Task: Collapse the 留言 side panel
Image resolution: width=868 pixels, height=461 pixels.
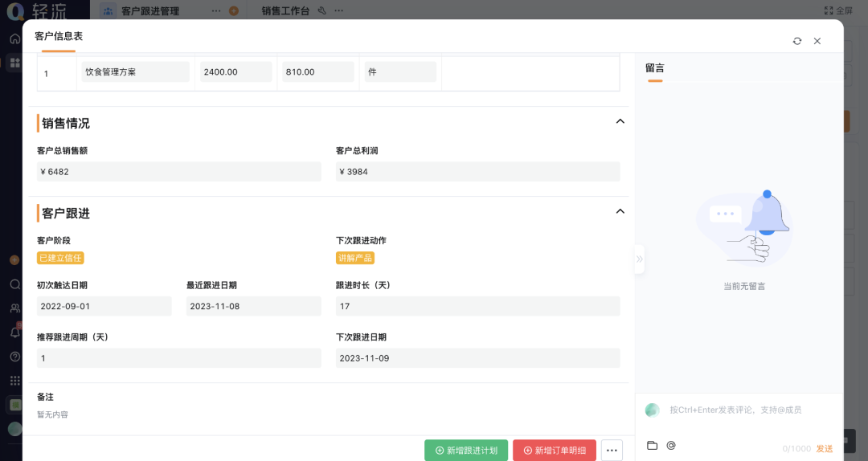Action: coord(639,259)
